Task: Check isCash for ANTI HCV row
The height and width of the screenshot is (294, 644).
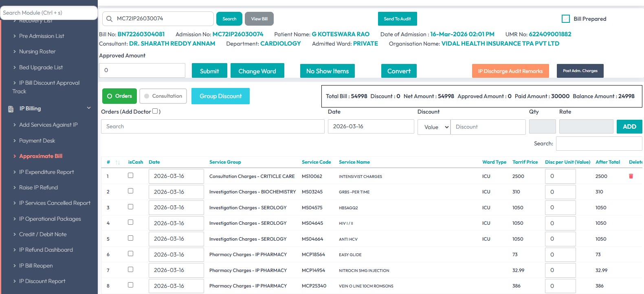Action: coord(130,238)
